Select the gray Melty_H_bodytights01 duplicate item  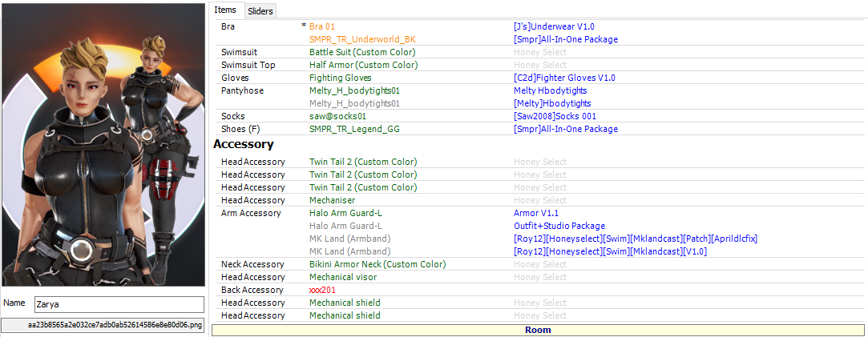354,103
